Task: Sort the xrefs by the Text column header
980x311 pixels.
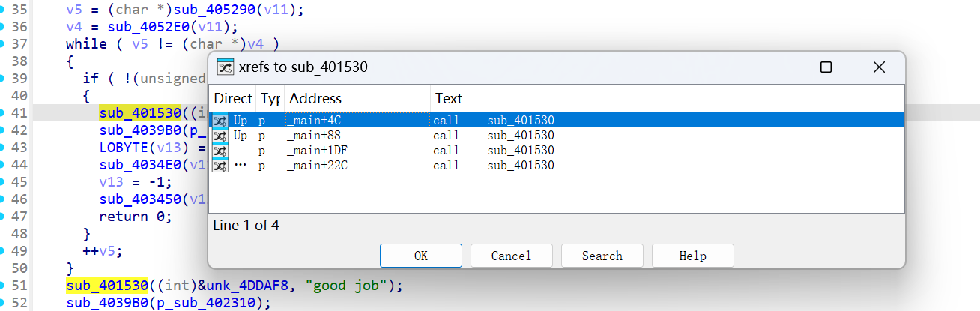Action: 449,99
